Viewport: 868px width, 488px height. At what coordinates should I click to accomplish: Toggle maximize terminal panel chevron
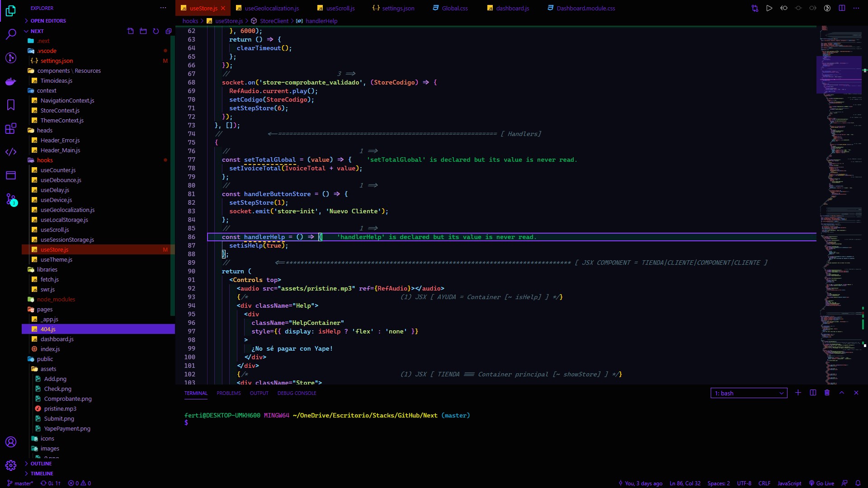(x=842, y=393)
